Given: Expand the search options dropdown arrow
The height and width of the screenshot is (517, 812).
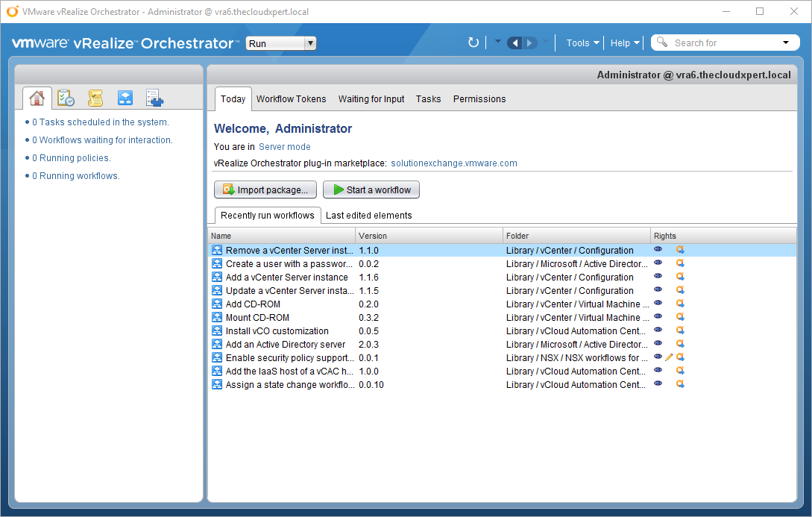Looking at the screenshot, I should pyautogui.click(x=786, y=43).
